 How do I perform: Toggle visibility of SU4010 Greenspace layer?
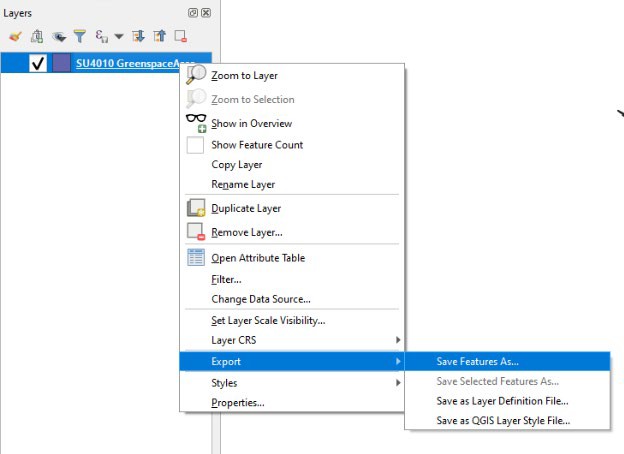tap(38, 63)
